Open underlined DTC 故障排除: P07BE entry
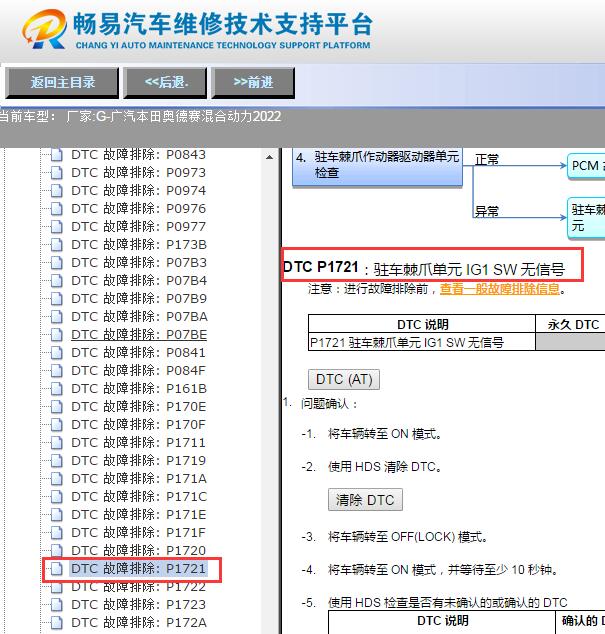 (x=139, y=335)
